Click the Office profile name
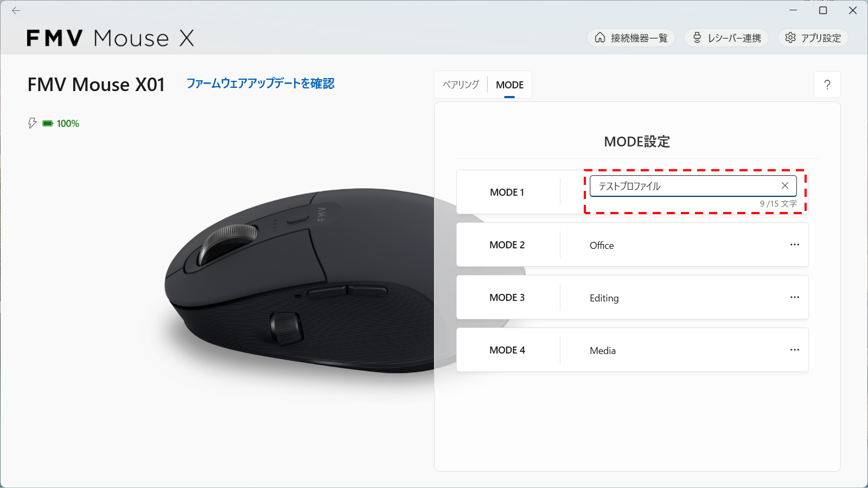Image resolution: width=868 pixels, height=488 pixels. click(602, 246)
